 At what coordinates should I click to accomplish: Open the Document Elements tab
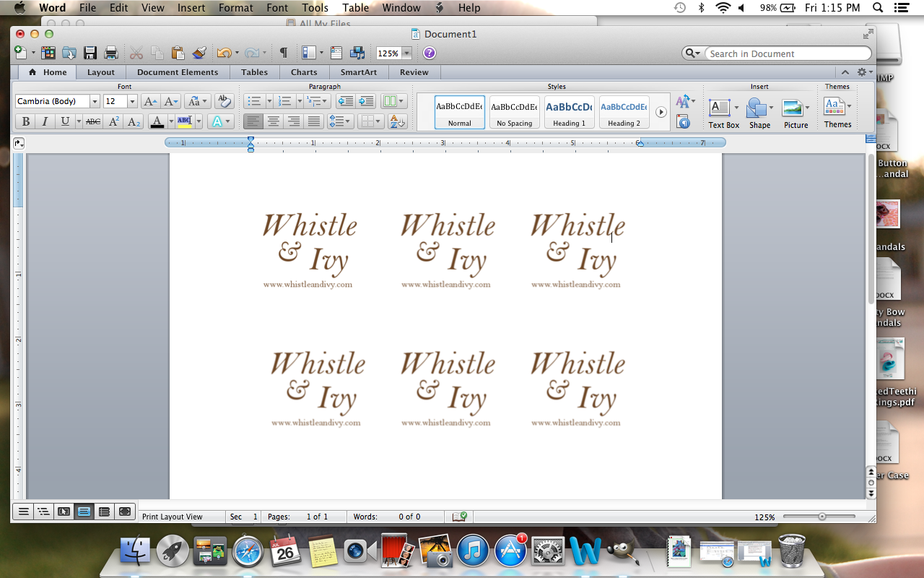[x=178, y=72]
